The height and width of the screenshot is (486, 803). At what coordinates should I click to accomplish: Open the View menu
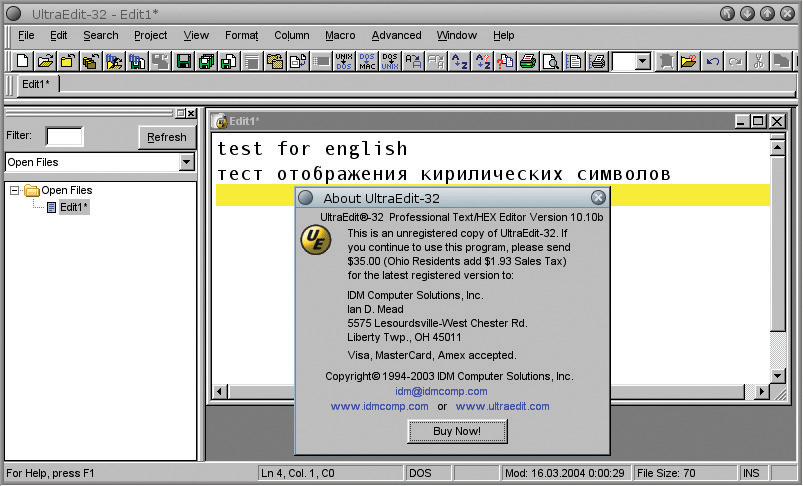(196, 35)
